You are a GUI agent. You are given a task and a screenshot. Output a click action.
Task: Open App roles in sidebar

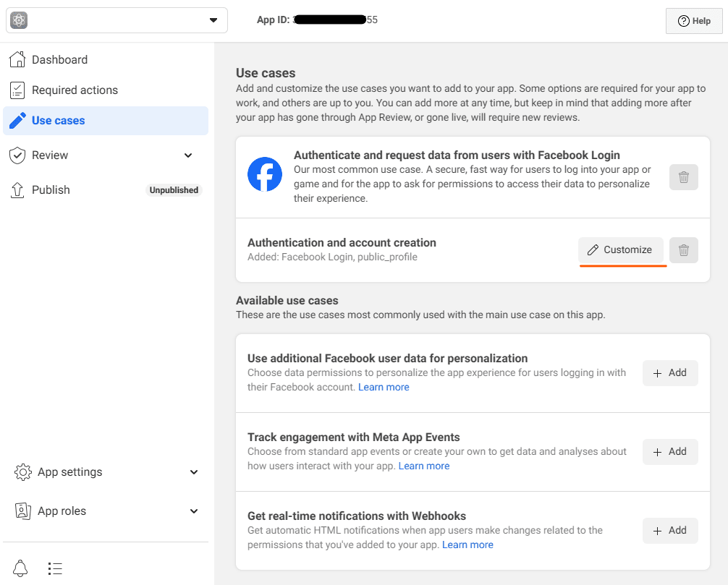click(62, 511)
